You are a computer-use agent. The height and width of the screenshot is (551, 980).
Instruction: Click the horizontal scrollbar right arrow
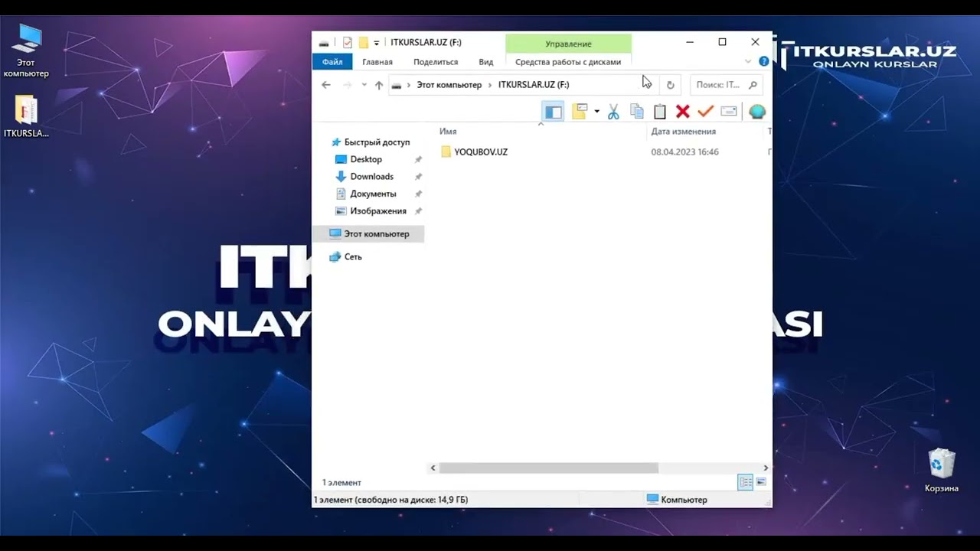[766, 468]
